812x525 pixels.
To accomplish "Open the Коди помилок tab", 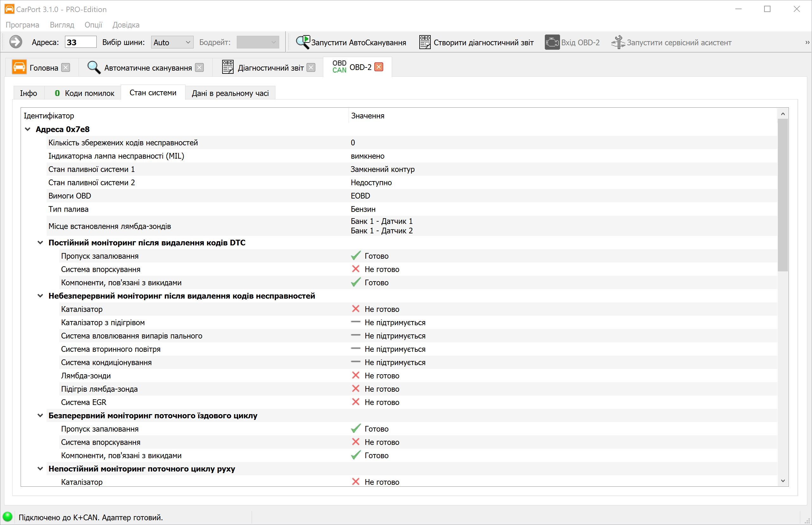I will 84,93.
